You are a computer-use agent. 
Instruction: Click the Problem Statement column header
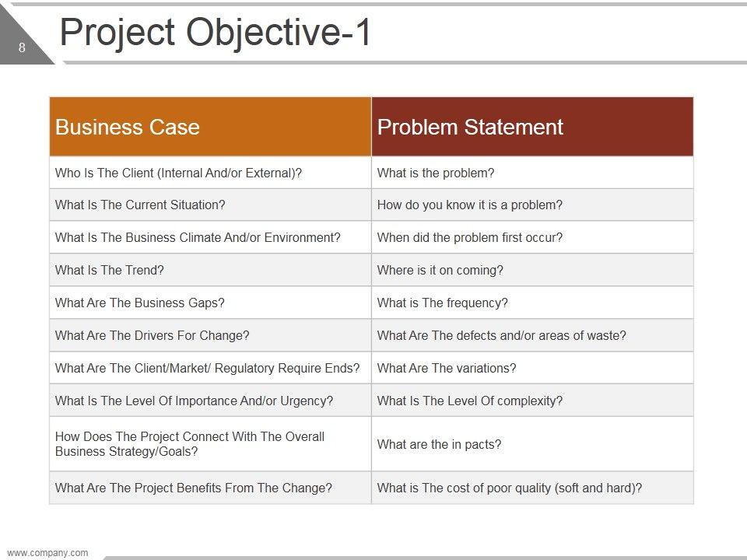point(532,127)
